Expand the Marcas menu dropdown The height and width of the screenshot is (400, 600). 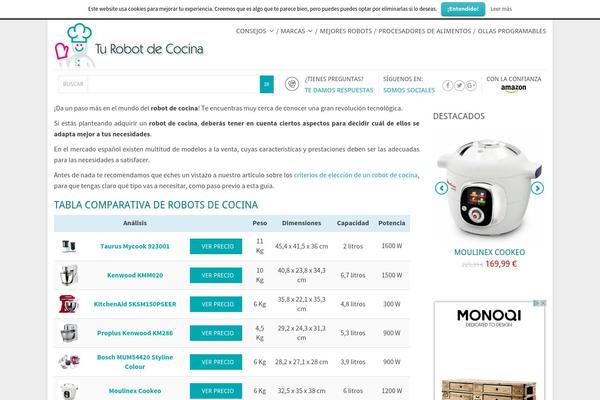[297, 31]
